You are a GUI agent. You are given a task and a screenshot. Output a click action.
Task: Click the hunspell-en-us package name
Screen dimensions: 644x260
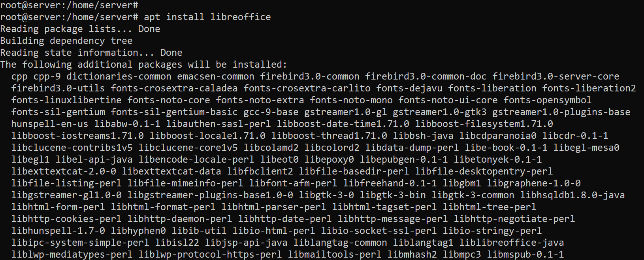pyautogui.click(x=50, y=124)
